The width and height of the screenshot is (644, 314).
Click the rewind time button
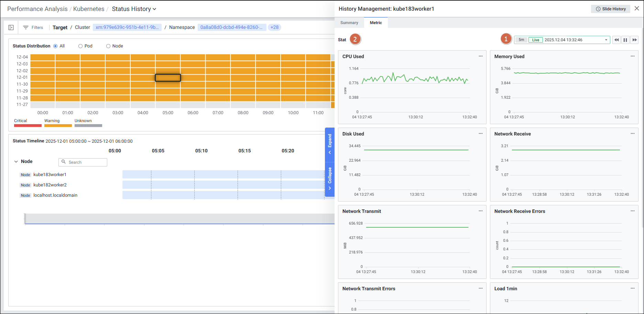[616, 40]
